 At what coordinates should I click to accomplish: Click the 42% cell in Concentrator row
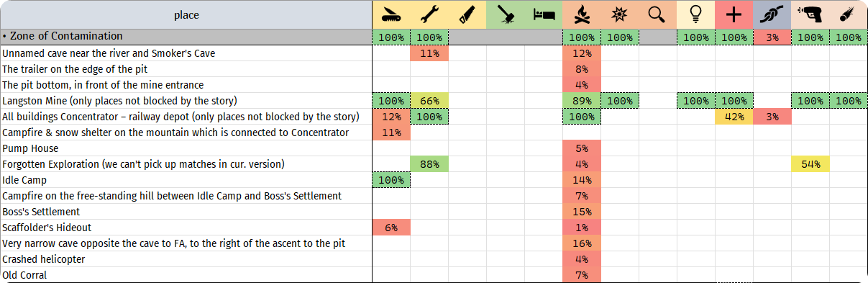click(734, 117)
